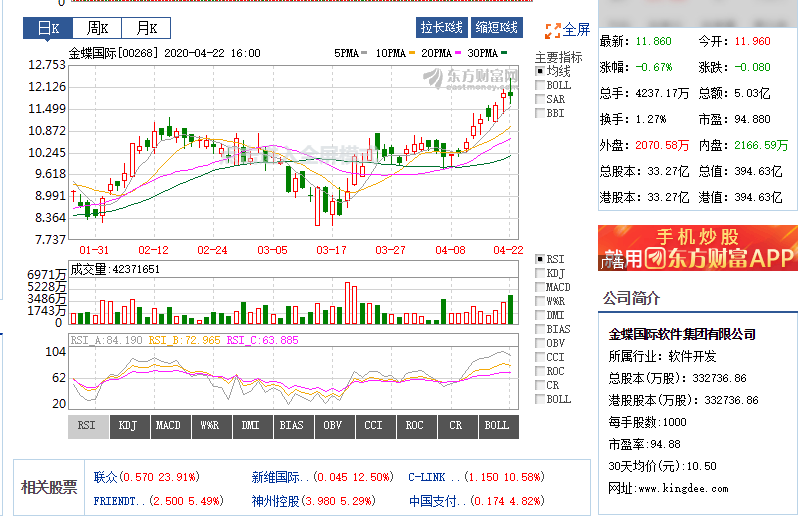This screenshot has height=517, width=800.
Task: Select the OBV tab in the bottom indicator bar
Action: click(x=332, y=426)
